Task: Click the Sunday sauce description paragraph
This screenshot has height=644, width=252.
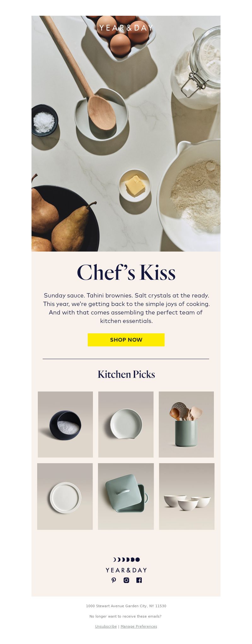Action: click(126, 308)
